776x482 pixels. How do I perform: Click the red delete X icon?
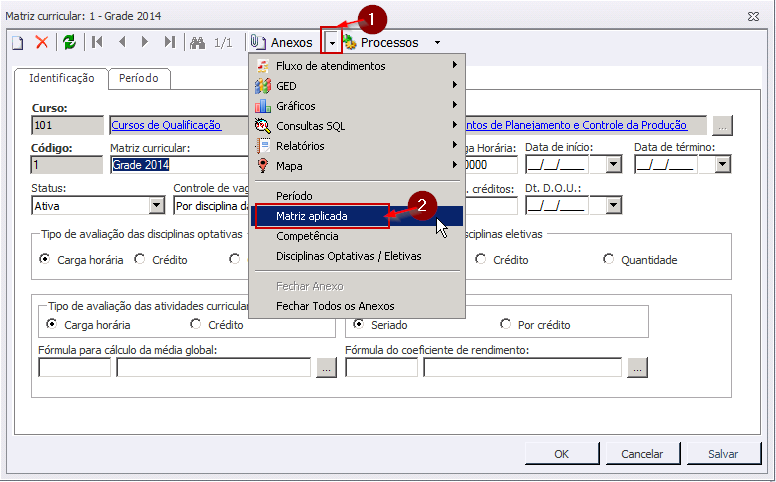[42, 42]
